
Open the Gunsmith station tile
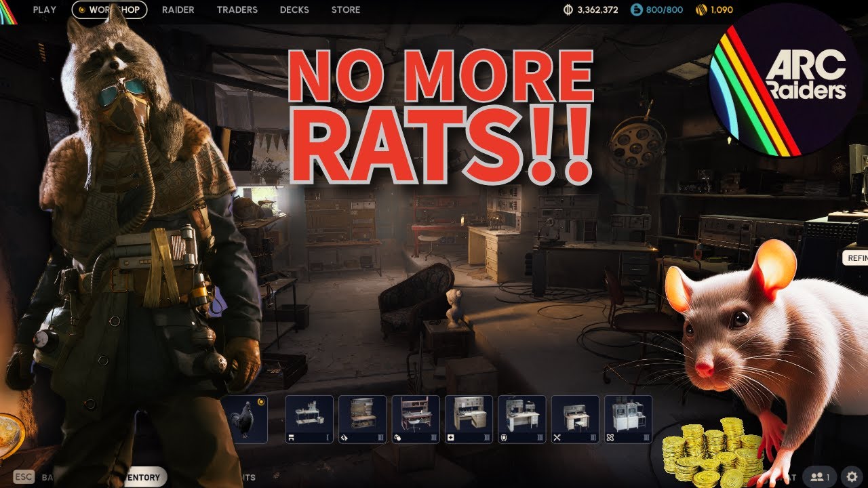coord(363,419)
